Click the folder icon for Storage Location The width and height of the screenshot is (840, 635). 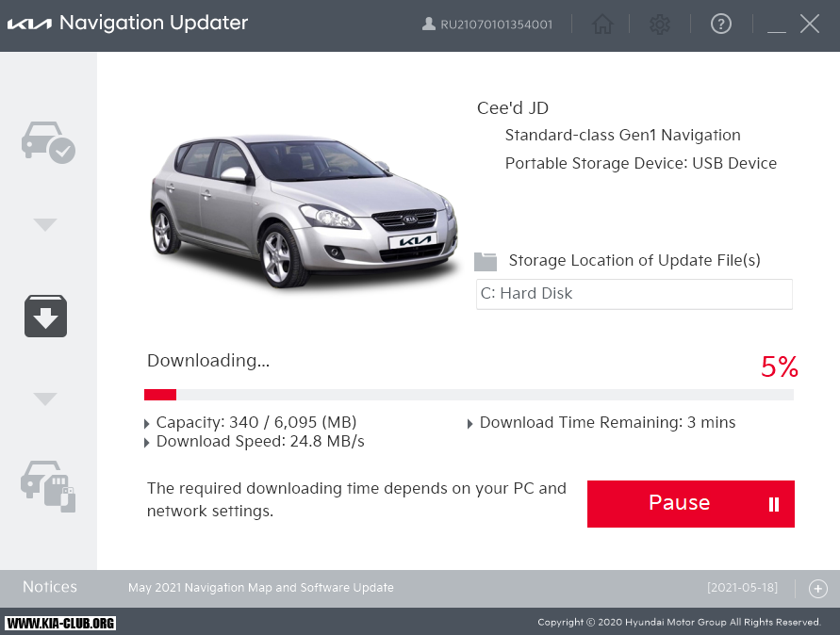(486, 261)
